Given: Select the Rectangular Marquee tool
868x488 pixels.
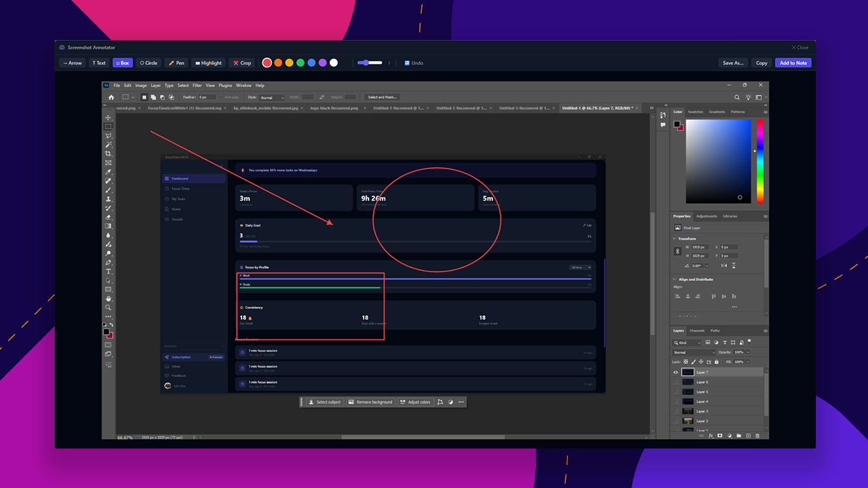Looking at the screenshot, I should point(109,126).
